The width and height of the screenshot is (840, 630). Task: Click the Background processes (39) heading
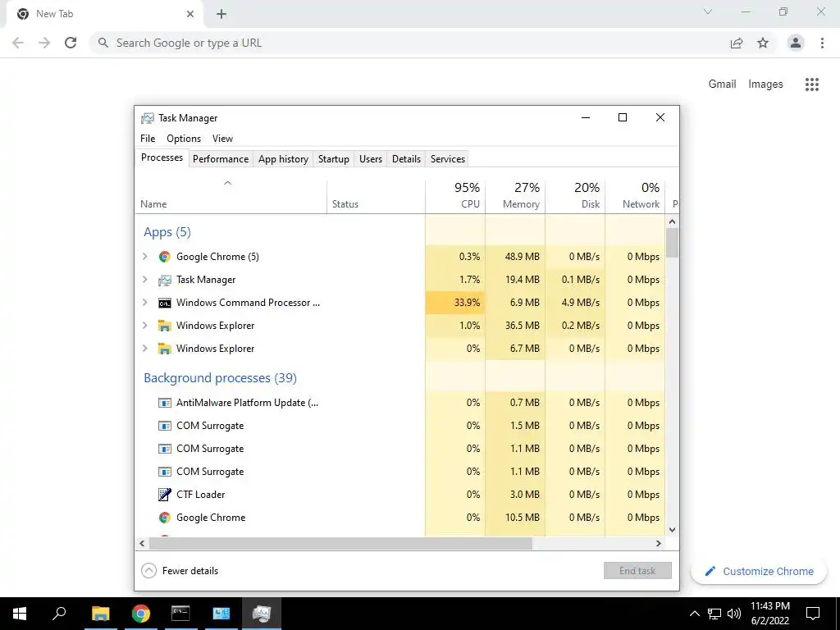pos(220,378)
